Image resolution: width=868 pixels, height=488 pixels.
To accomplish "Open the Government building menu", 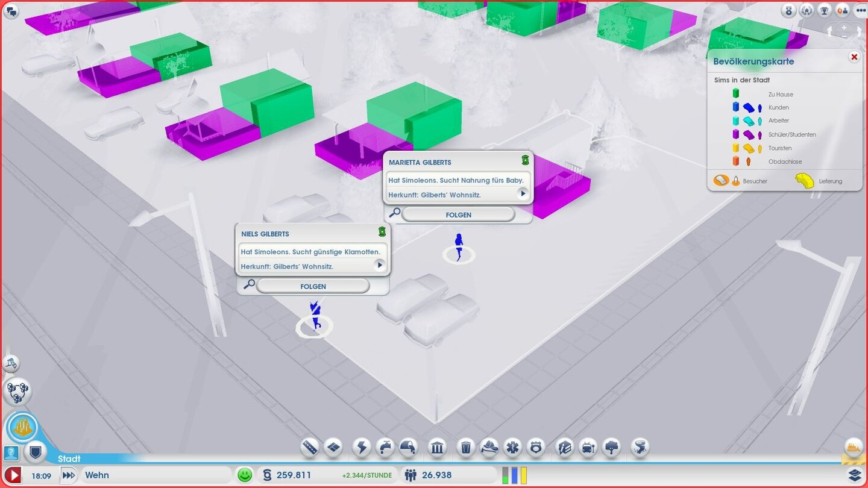I will [x=437, y=447].
